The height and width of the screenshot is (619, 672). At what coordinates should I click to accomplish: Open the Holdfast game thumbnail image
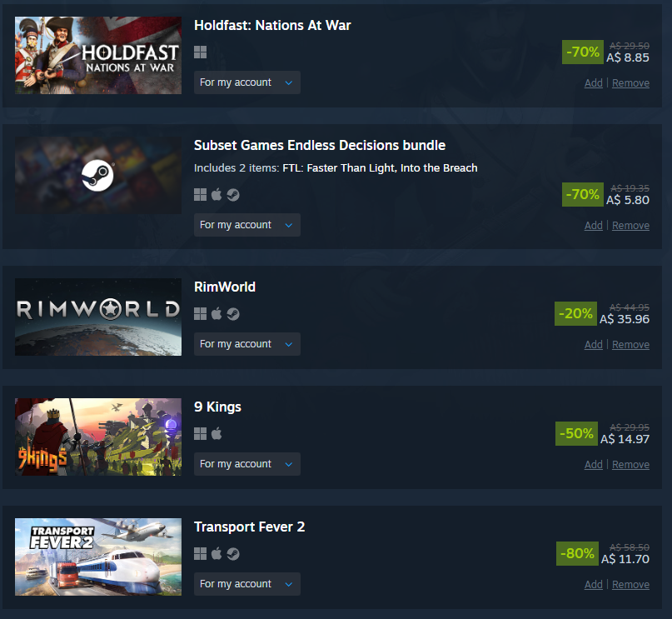tap(98, 55)
